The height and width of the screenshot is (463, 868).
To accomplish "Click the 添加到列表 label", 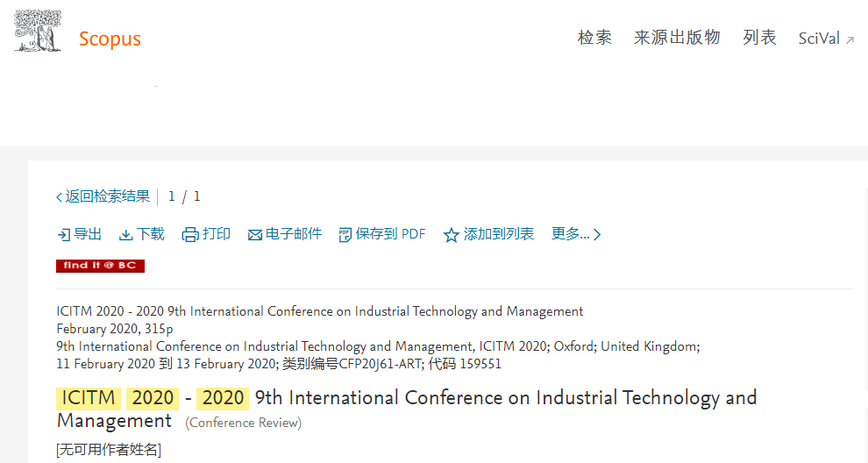I will (499, 234).
